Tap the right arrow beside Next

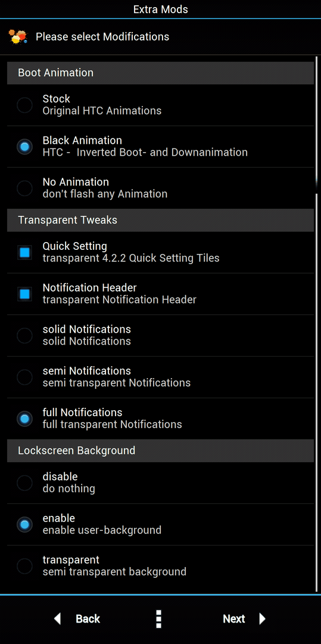tap(263, 618)
